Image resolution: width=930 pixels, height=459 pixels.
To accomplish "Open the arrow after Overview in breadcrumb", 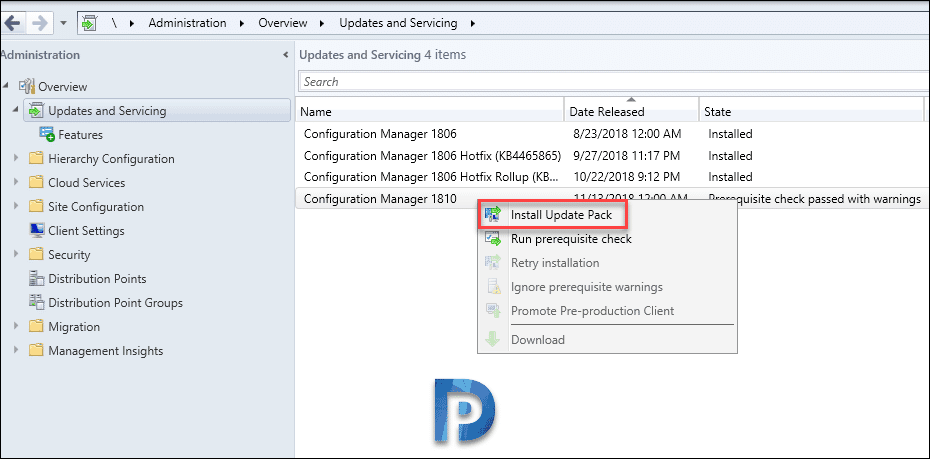I will point(322,24).
